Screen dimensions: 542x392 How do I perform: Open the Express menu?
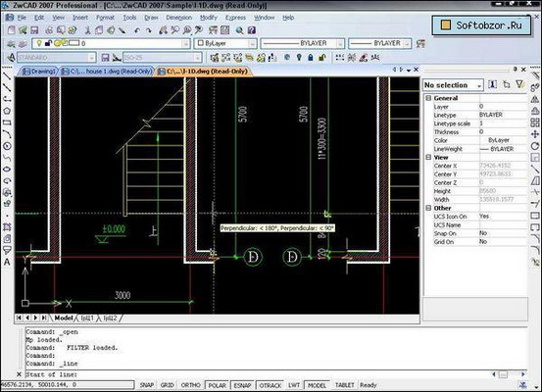click(x=235, y=18)
